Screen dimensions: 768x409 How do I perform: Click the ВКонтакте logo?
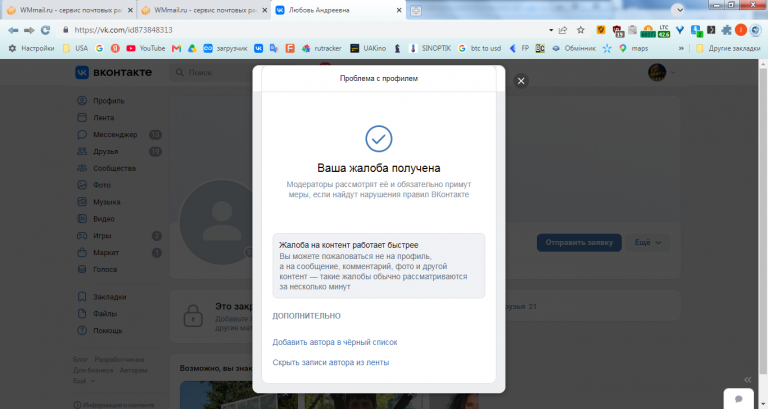click(x=114, y=72)
